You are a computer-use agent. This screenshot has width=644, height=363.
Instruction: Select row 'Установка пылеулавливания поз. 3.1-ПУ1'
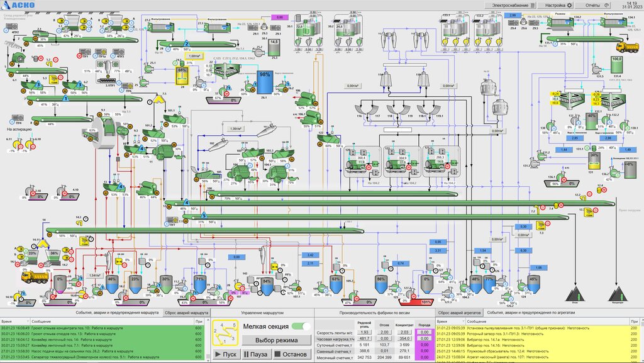click(x=537, y=328)
